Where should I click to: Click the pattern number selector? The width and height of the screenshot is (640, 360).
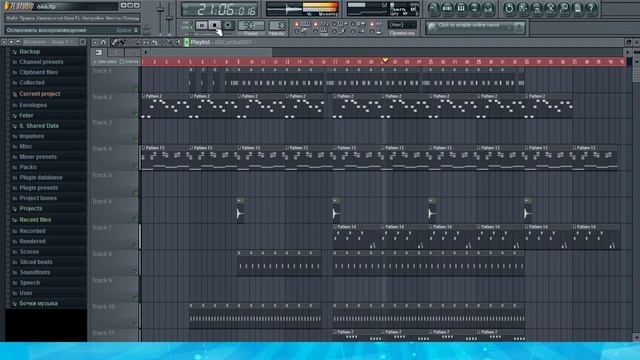click(x=277, y=25)
